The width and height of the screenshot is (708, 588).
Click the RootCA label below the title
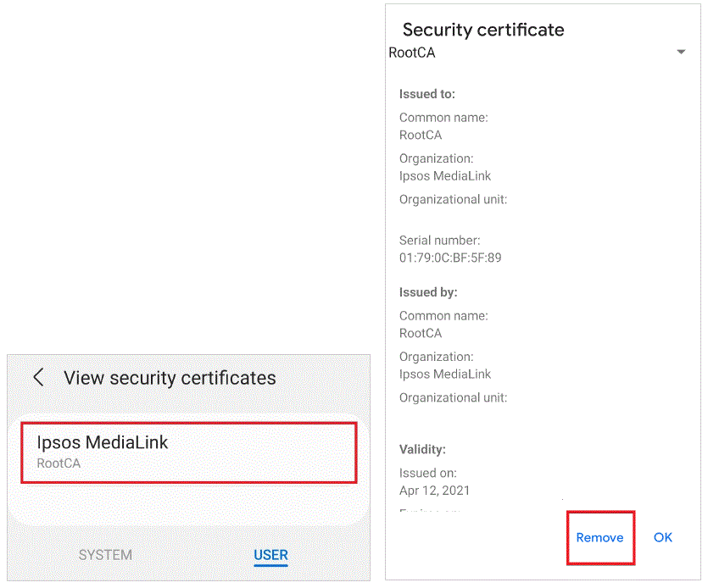410,52
